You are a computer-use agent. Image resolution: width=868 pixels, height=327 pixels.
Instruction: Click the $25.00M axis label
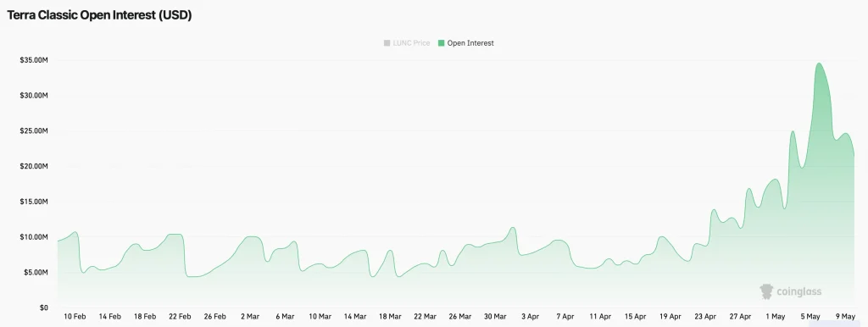(x=35, y=131)
